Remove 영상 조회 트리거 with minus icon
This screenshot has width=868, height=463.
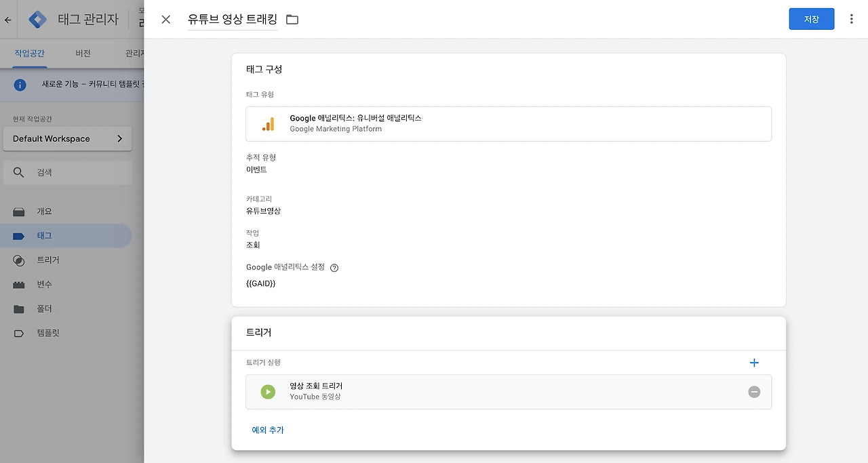pyautogui.click(x=754, y=392)
